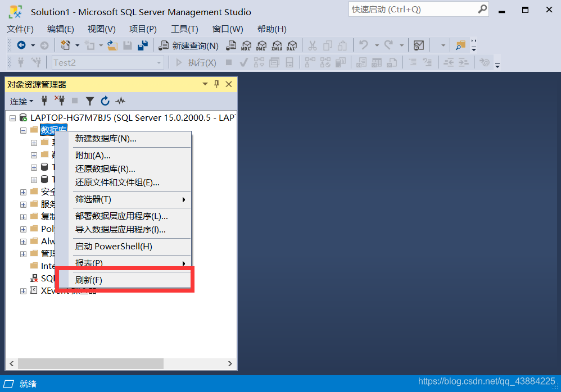561x392 pixels.
Task: Click the Cut scissors icon
Action: 313,45
